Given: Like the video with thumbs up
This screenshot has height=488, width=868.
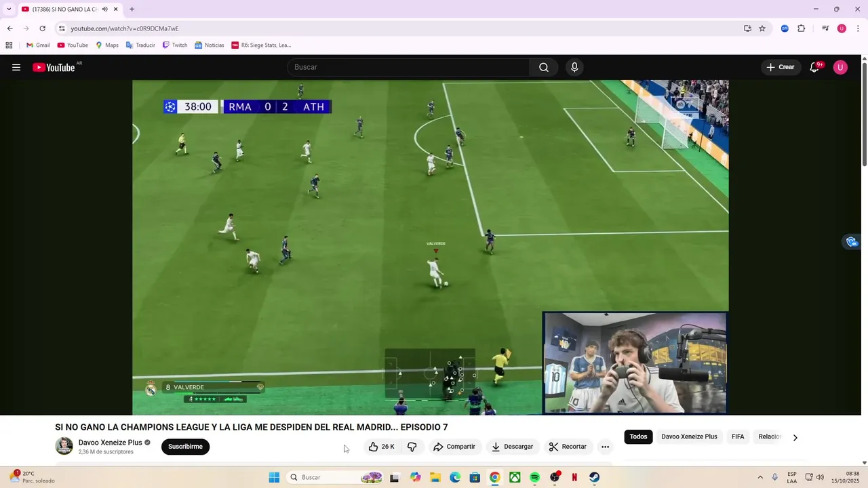Looking at the screenshot, I should (381, 447).
